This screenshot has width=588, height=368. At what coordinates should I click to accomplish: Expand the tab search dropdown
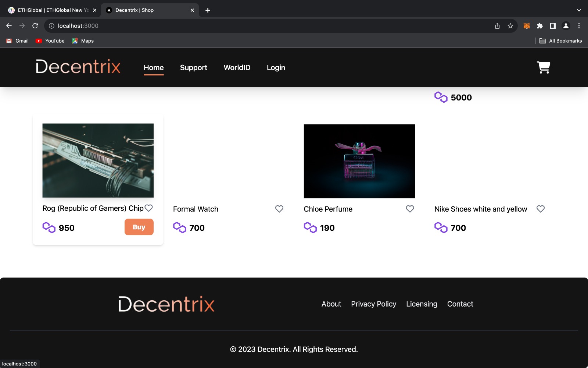click(x=579, y=10)
